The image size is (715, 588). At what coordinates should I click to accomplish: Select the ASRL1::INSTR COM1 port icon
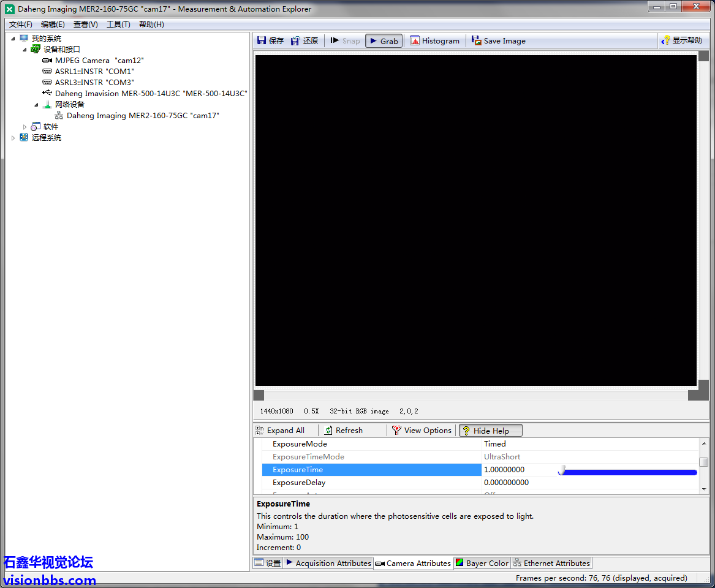(47, 72)
